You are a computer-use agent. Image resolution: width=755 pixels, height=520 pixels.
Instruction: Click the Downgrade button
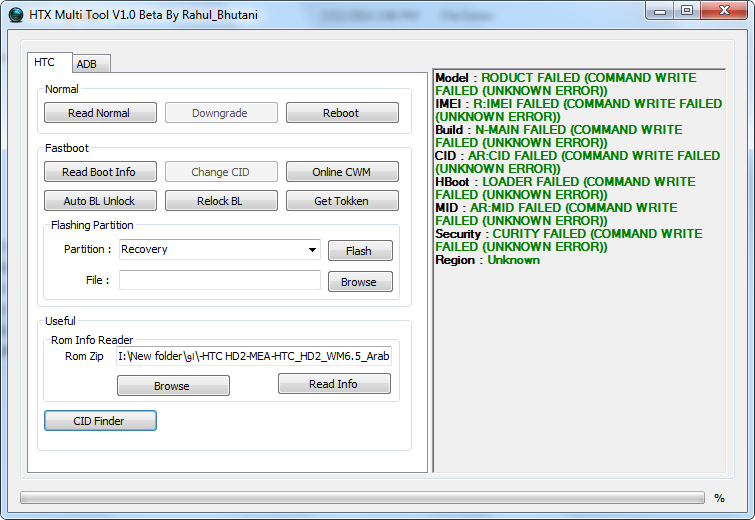point(221,113)
